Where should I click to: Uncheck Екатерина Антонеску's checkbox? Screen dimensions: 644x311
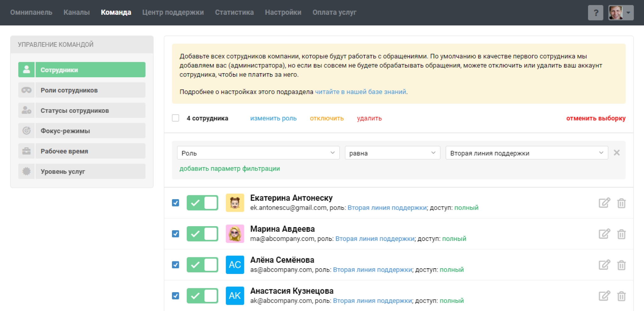(x=175, y=203)
